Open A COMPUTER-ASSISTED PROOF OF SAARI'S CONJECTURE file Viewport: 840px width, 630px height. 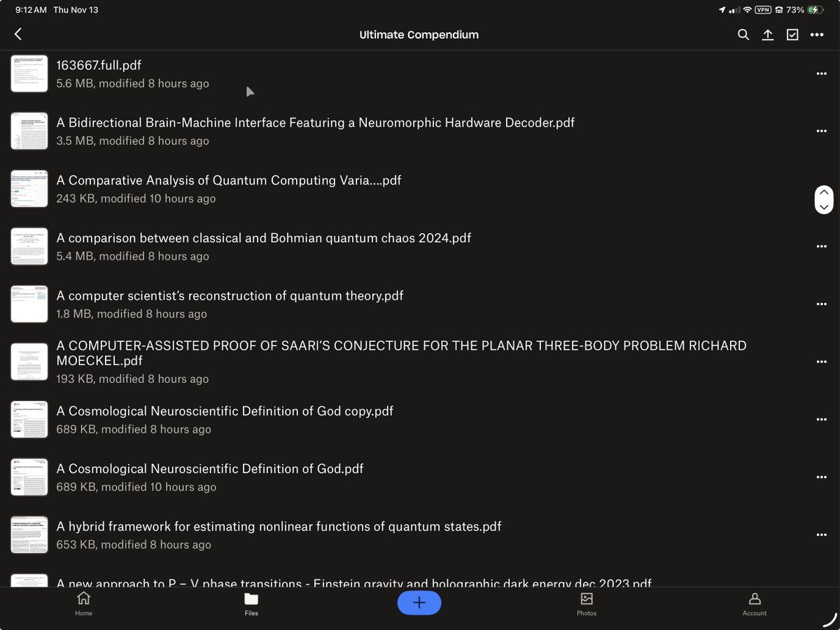click(402, 353)
